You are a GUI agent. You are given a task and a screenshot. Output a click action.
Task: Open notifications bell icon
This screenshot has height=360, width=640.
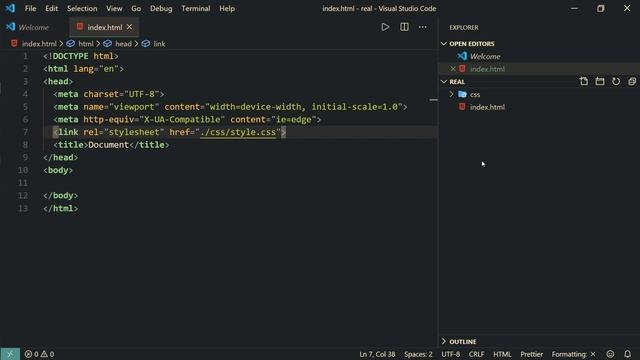click(627, 354)
